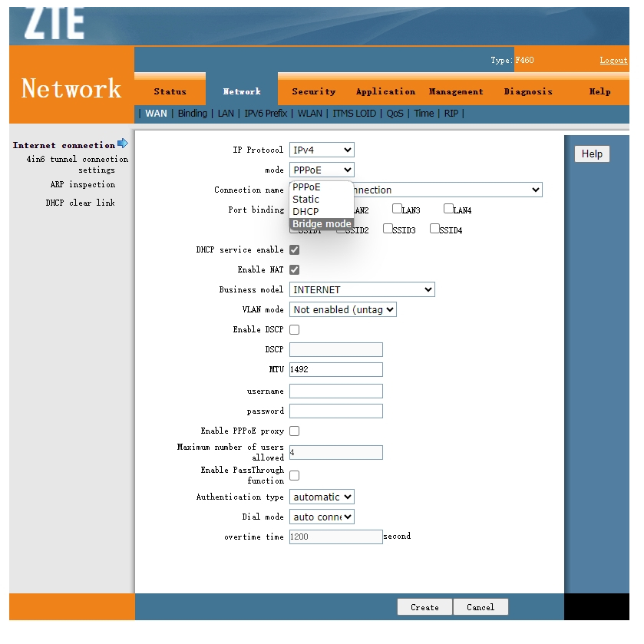Viewport: 644px width, 644px height.
Task: Click the Help button in the right panel
Action: [x=592, y=154]
